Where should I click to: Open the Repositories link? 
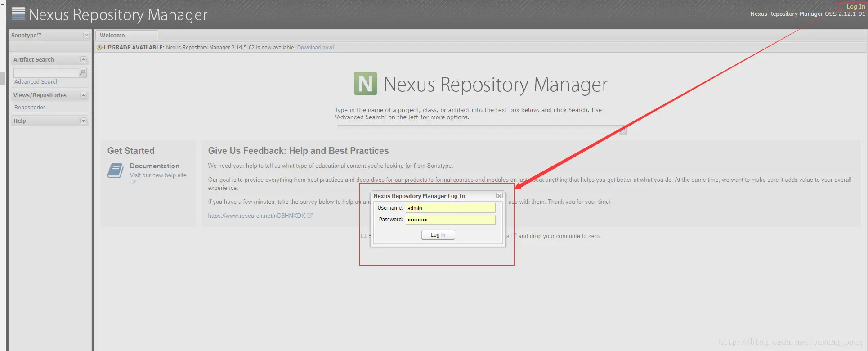30,108
